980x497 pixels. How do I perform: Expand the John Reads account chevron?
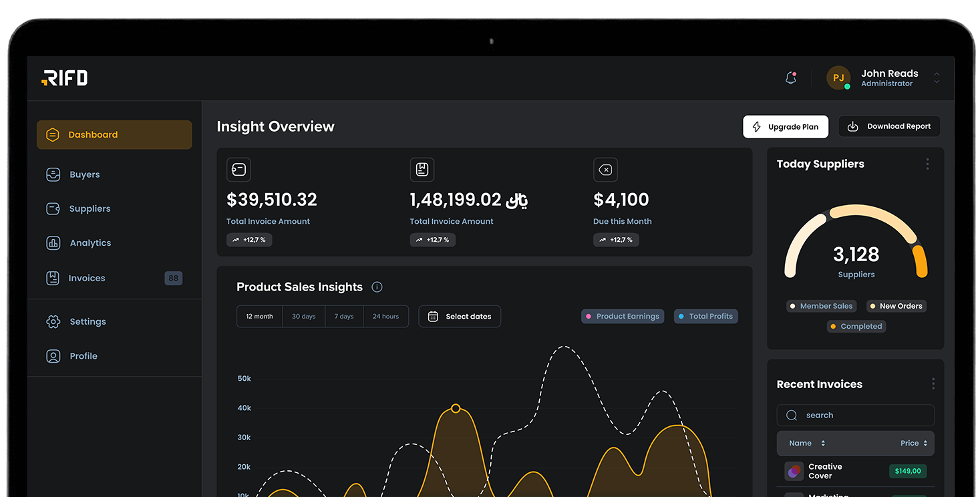(937, 78)
